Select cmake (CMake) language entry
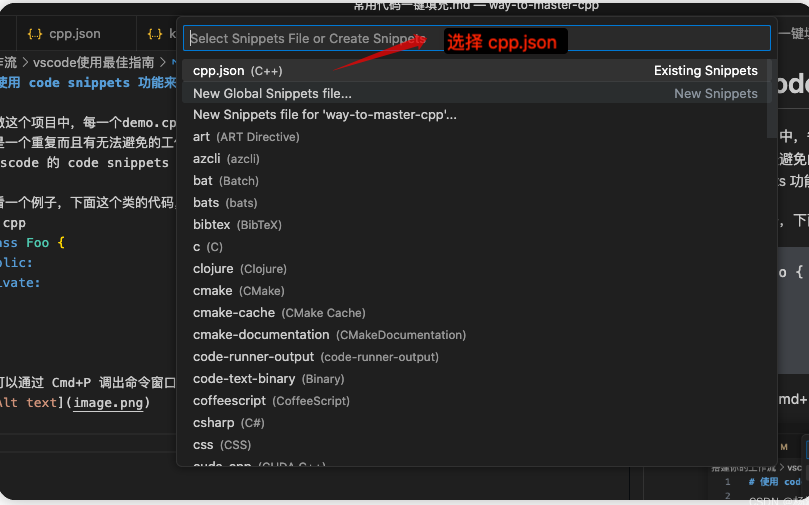Image resolution: width=809 pixels, height=505 pixels. tap(475, 291)
